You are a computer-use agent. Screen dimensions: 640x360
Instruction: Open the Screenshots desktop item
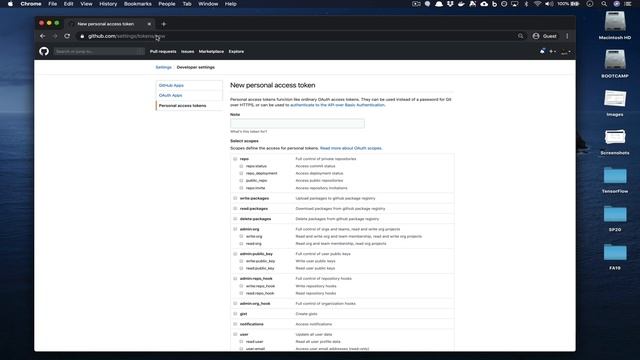615,141
